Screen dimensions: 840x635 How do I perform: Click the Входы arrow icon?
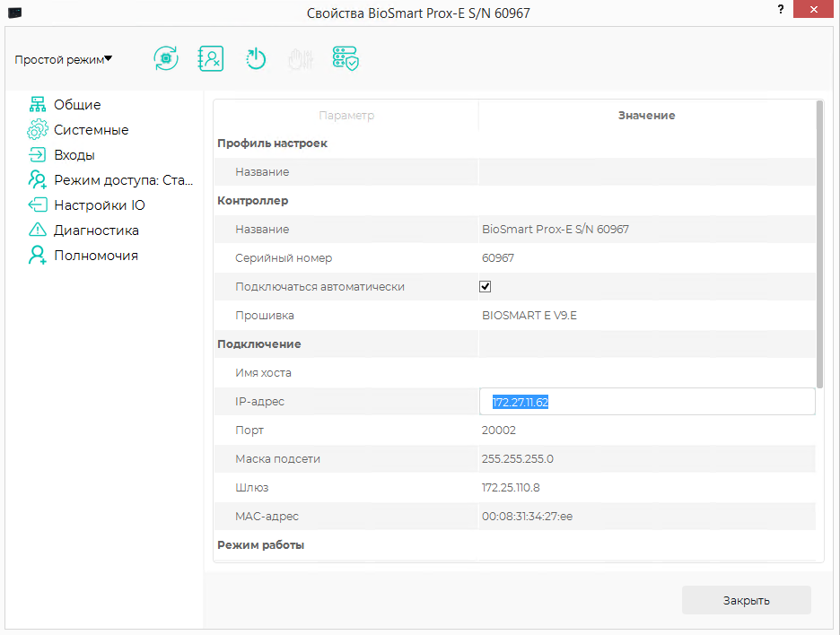point(38,155)
